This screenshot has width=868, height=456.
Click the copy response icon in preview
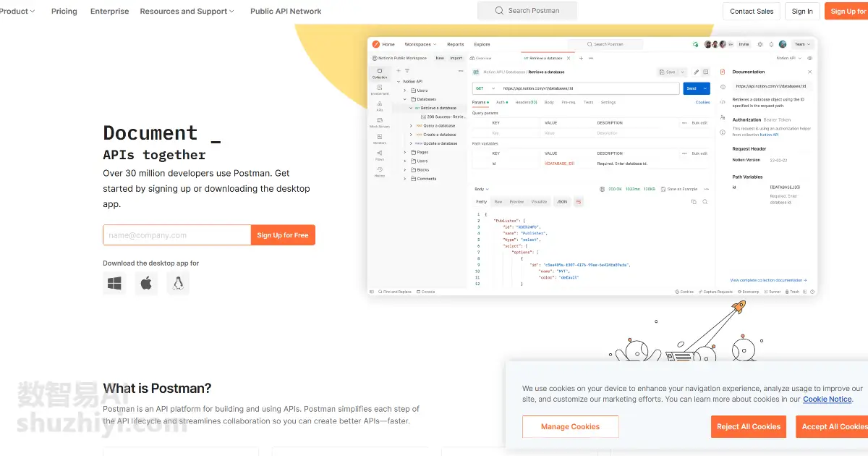click(694, 202)
